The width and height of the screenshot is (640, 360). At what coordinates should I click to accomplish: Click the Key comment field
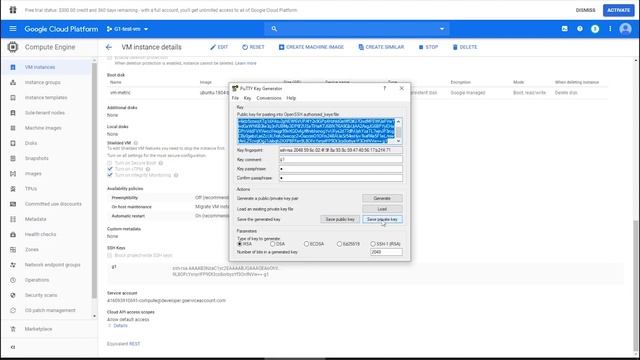click(x=341, y=160)
